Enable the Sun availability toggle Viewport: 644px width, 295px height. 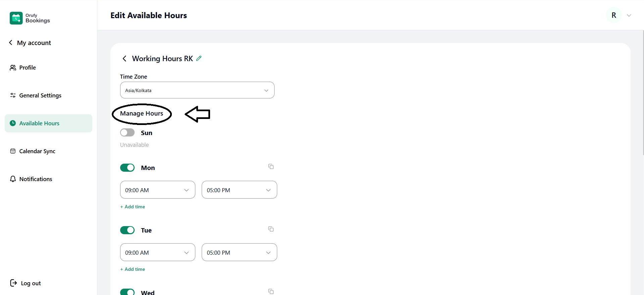(128, 133)
